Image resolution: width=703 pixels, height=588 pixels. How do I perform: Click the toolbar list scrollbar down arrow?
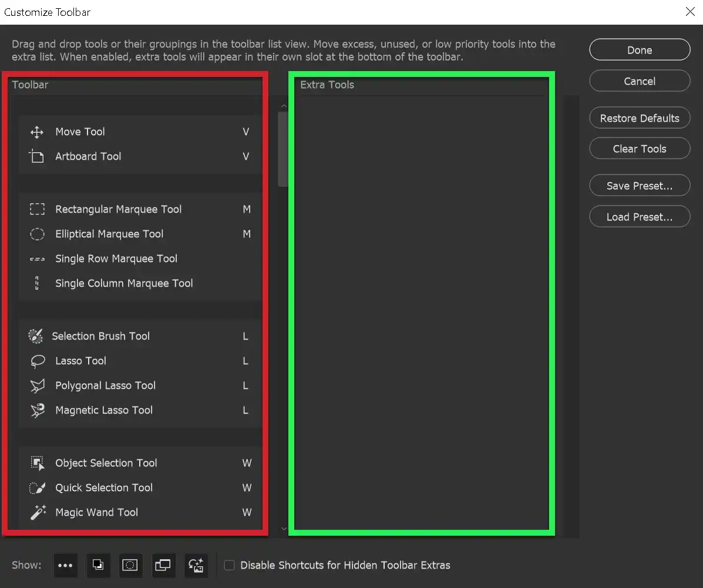pyautogui.click(x=283, y=528)
